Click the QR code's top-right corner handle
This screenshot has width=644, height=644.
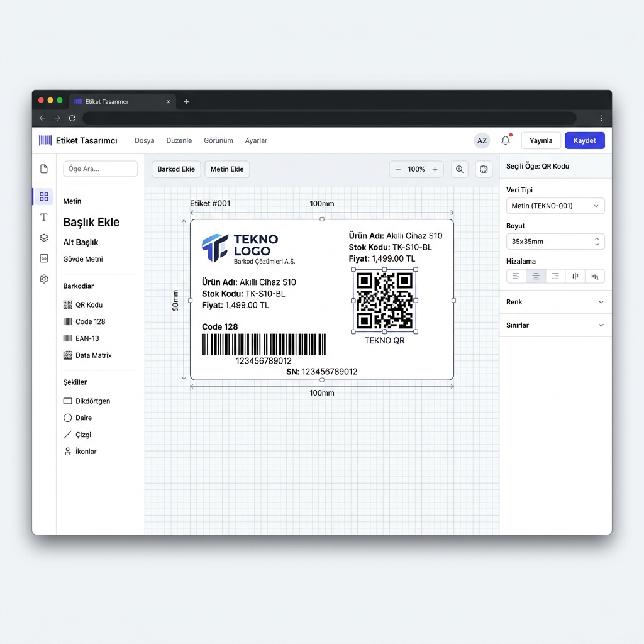click(416, 269)
